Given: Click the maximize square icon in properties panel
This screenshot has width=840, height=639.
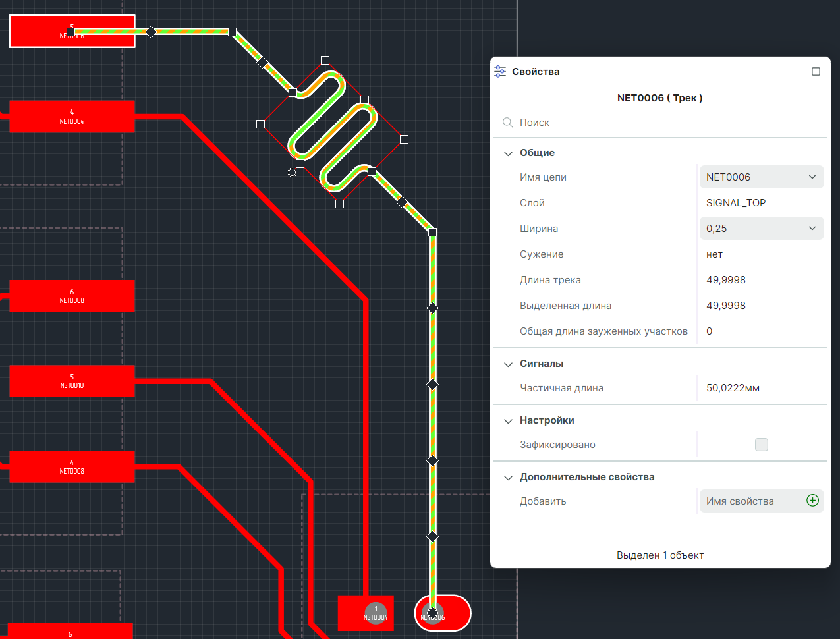Looking at the screenshot, I should tap(816, 72).
